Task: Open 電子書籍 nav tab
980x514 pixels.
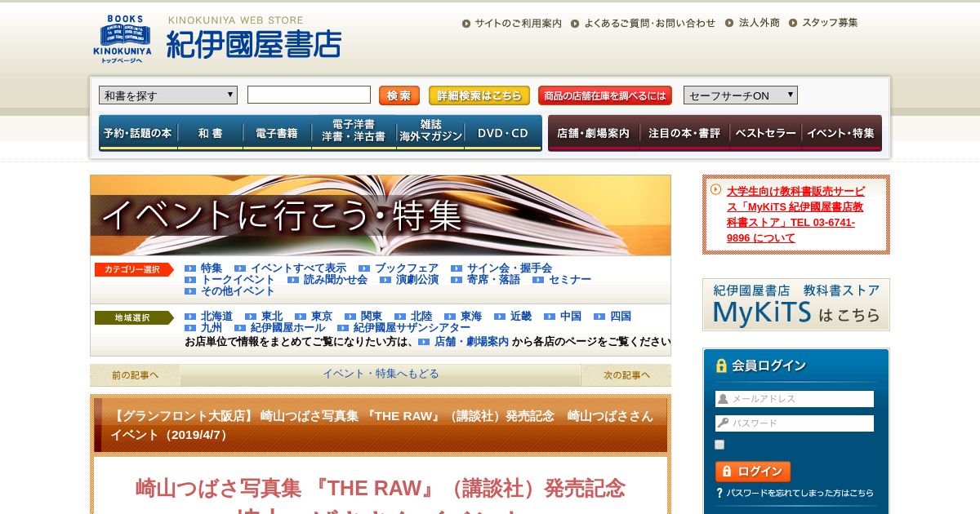Action: tap(277, 133)
